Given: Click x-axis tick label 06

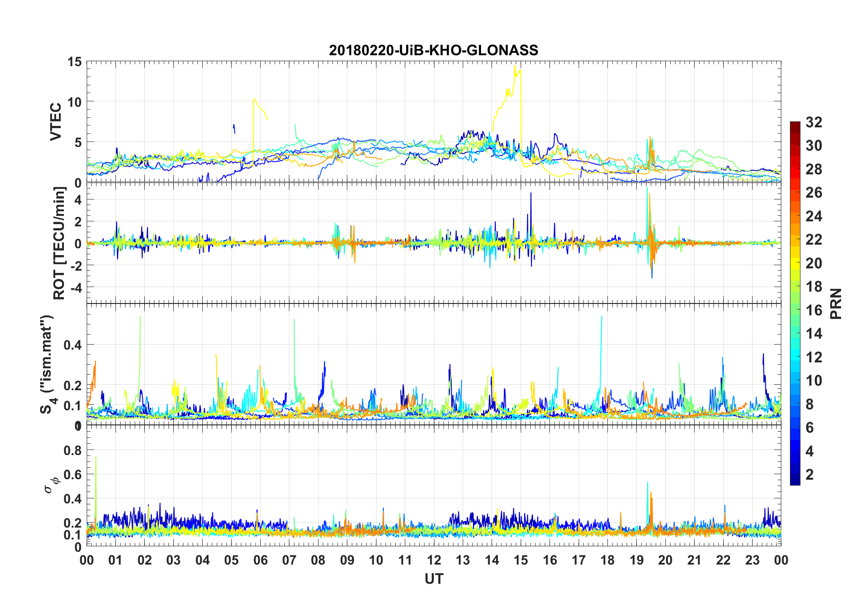Looking at the screenshot, I should pyautogui.click(x=260, y=560).
